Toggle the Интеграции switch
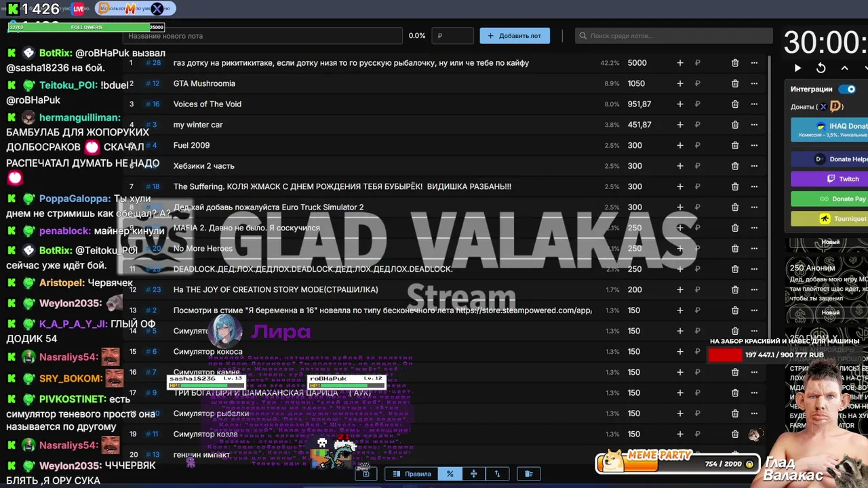The width and height of the screenshot is (868, 488). click(x=847, y=89)
